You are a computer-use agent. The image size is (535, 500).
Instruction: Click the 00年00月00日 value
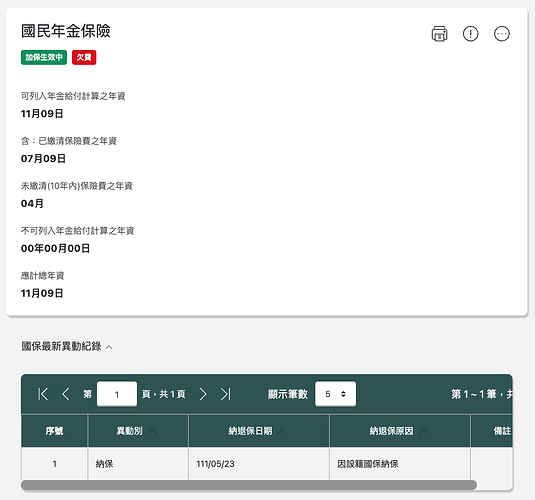tap(55, 248)
